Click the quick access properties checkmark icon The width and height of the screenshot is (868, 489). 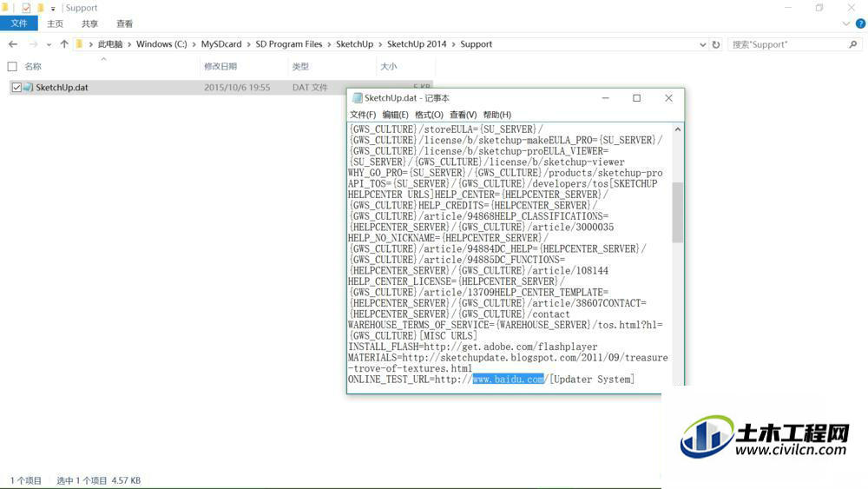[x=26, y=8]
